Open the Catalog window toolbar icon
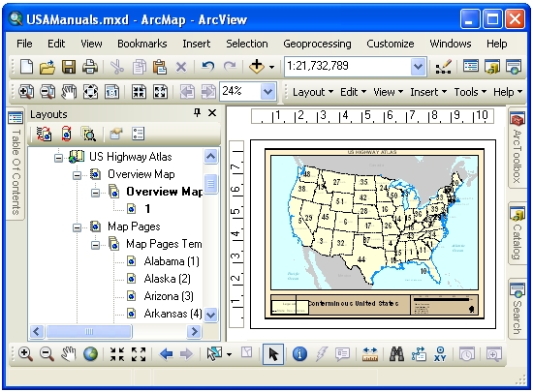533x392 pixels. pos(492,67)
